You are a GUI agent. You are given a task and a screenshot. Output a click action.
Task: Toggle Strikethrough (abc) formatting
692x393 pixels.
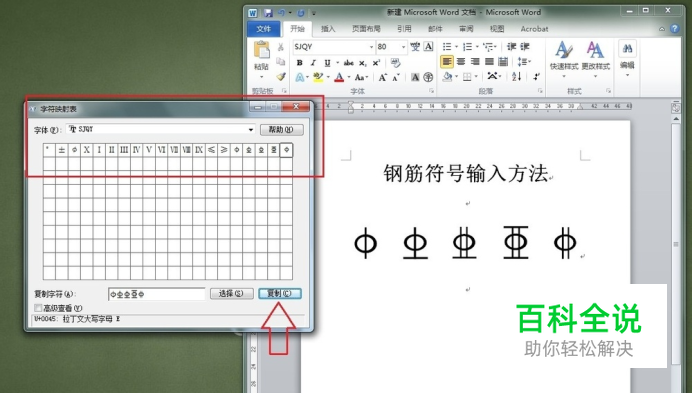pyautogui.click(x=349, y=63)
